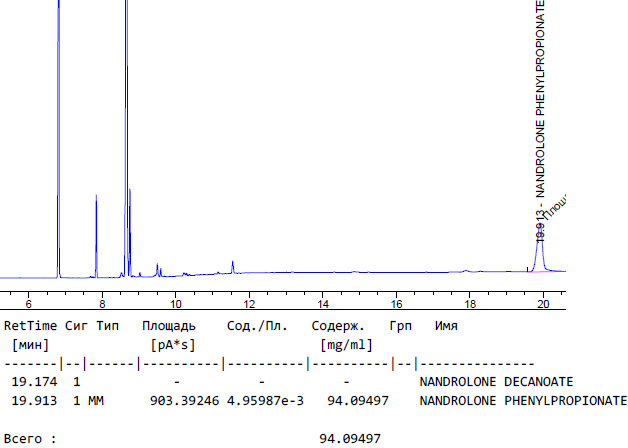Select NANDROLONE PHENYLPROPIONATE name in table row
The image size is (628, 448).
(522, 401)
